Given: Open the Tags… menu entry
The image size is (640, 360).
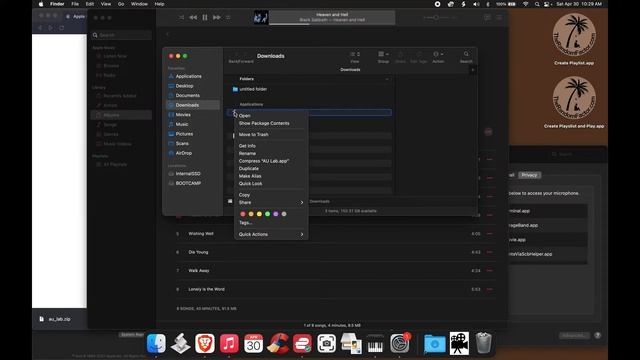Looking at the screenshot, I should tap(245, 223).
